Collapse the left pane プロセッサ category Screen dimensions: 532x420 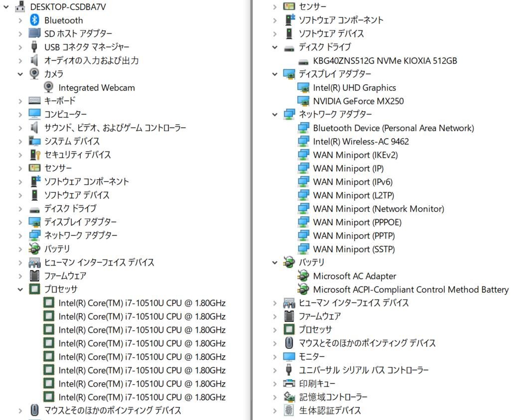20,289
